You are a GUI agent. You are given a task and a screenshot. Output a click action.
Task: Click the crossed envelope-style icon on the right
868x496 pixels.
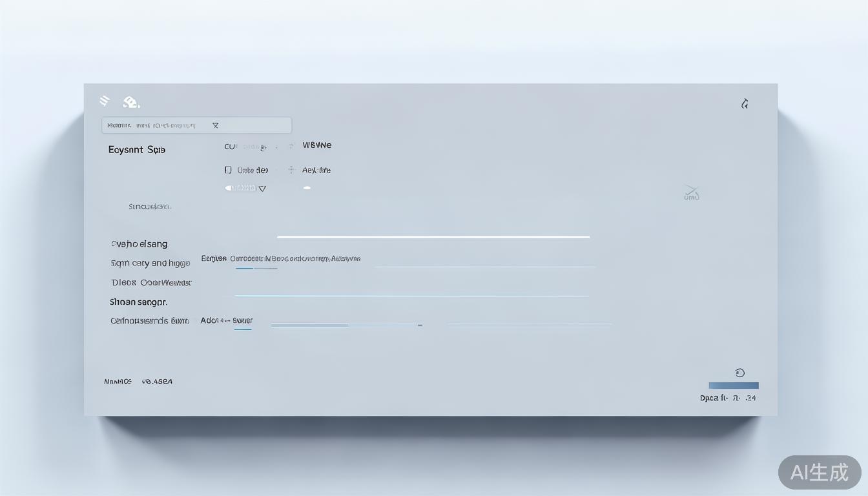point(692,192)
